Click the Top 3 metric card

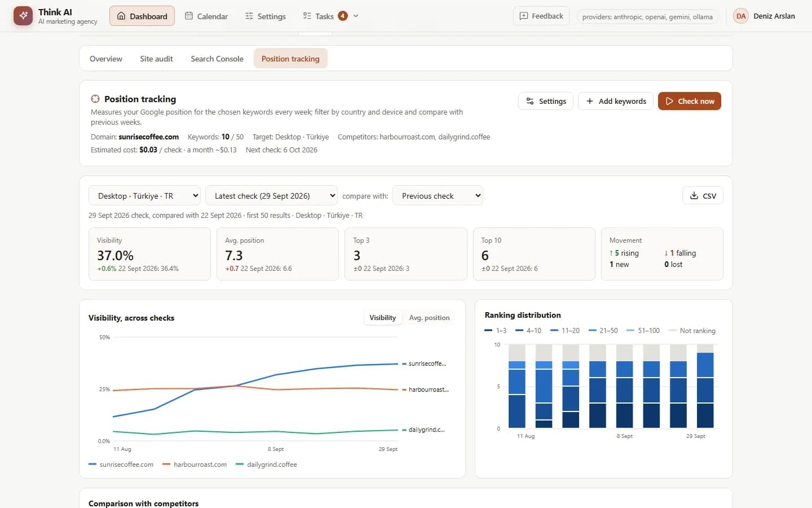(405, 254)
